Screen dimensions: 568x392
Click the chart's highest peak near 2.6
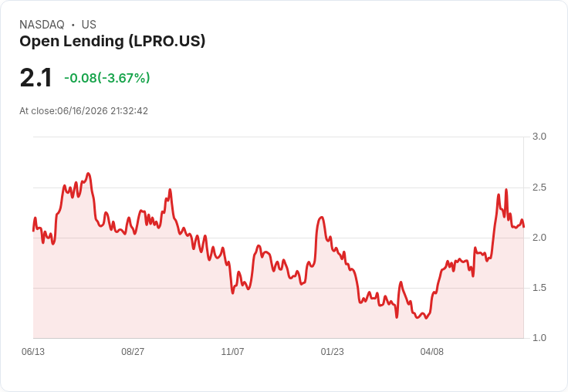(x=88, y=174)
